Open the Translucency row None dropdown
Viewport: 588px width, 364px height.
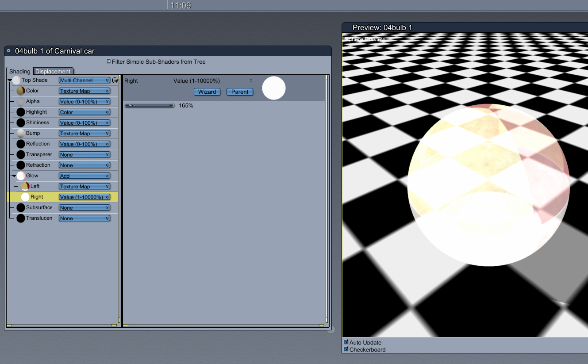pos(85,218)
